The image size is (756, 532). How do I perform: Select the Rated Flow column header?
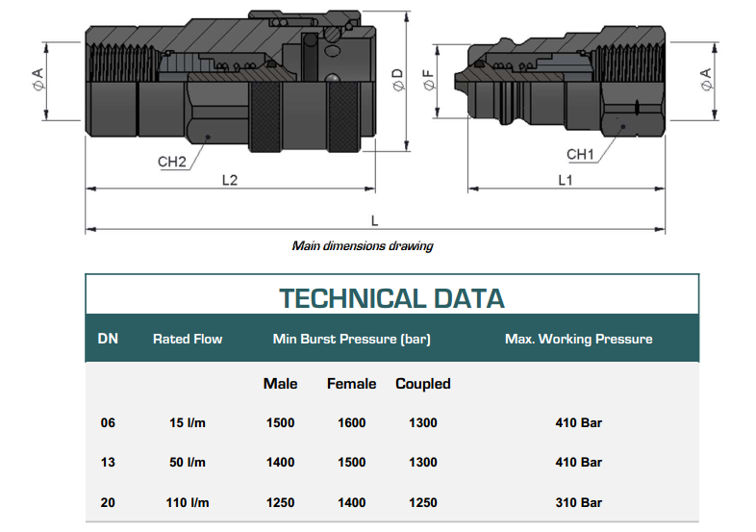[188, 339]
